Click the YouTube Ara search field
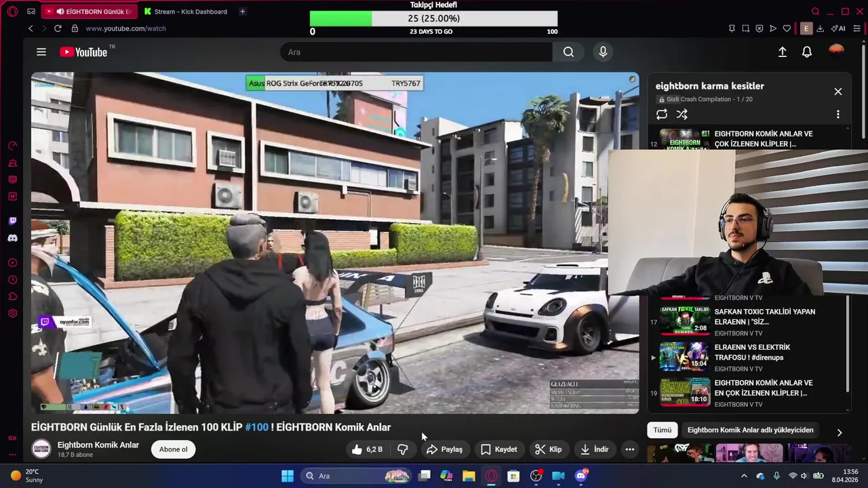Screen dimensions: 868x488 [416, 52]
